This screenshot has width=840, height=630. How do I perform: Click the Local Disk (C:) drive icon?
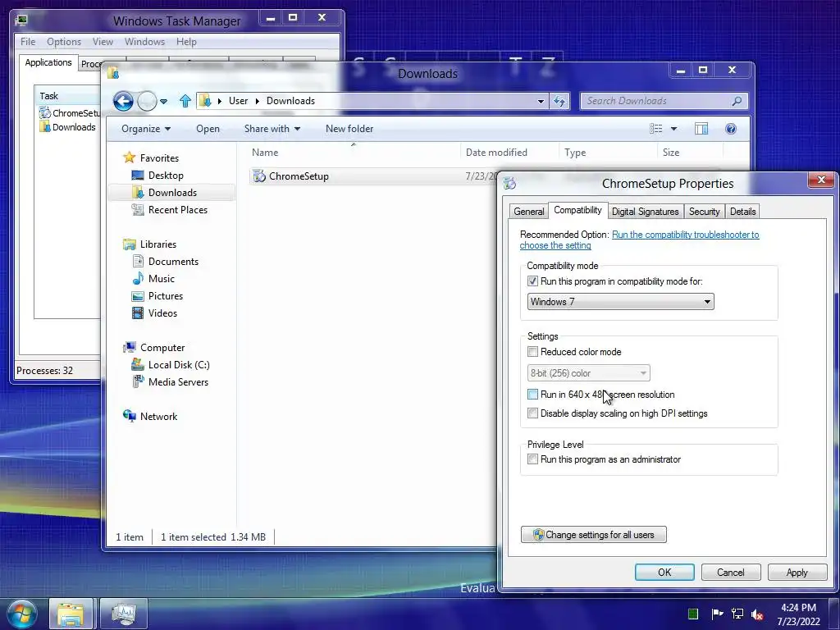[x=138, y=365]
